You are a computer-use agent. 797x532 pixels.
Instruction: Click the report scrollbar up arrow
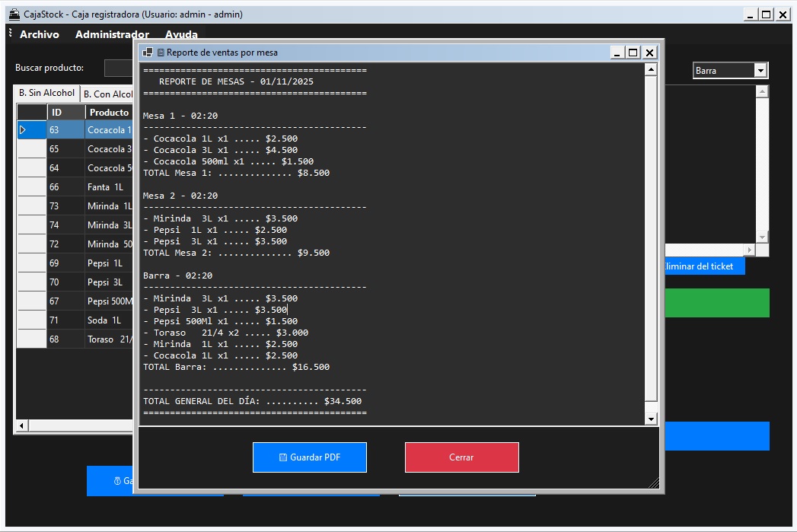coord(650,70)
